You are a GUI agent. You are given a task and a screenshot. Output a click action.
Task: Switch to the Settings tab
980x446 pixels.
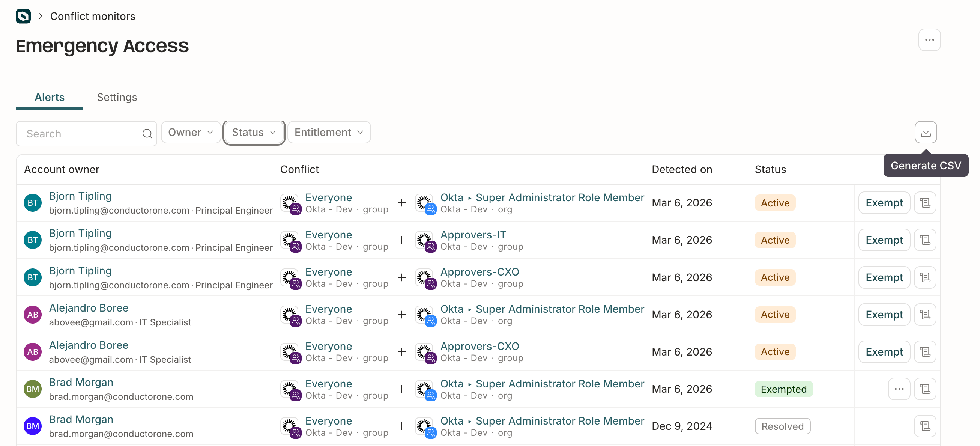click(x=117, y=97)
